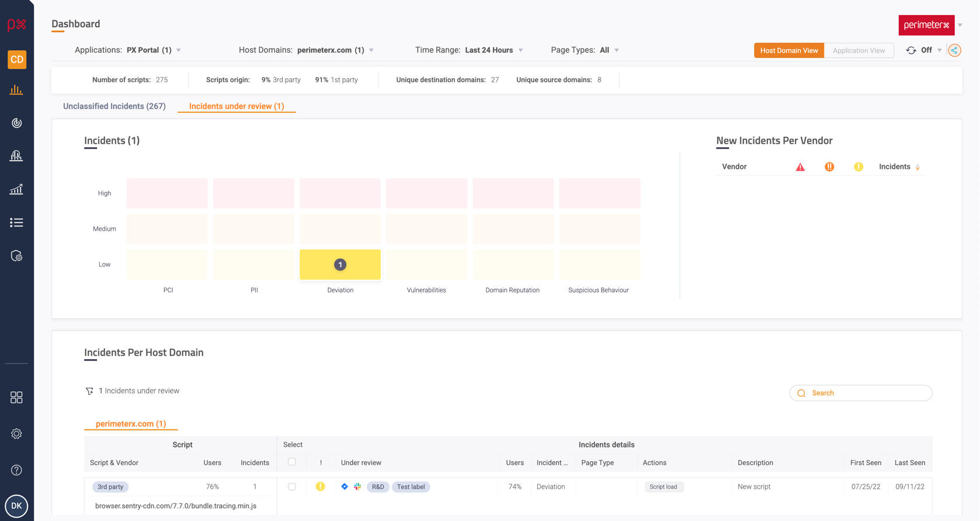Image resolution: width=980 pixels, height=521 pixels.
Task: Open the bar chart dashboard sidebar icon
Action: [x=16, y=90]
